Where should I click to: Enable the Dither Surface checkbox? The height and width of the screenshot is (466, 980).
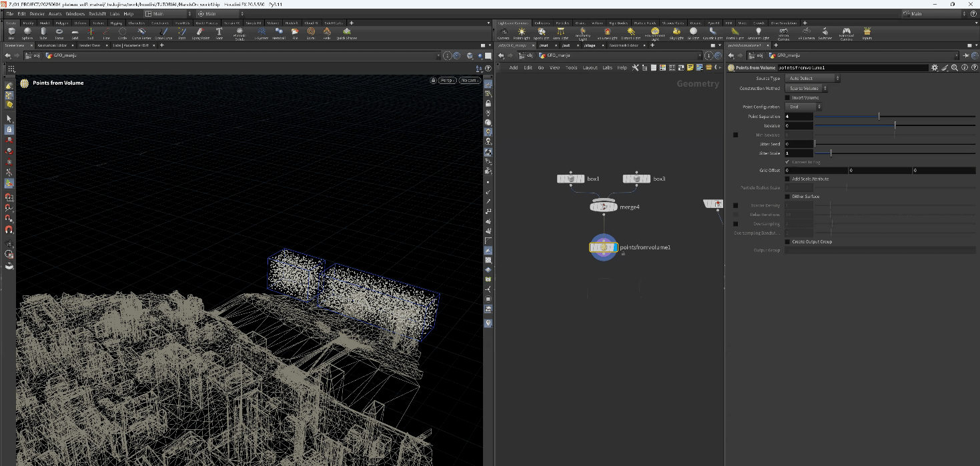787,197
